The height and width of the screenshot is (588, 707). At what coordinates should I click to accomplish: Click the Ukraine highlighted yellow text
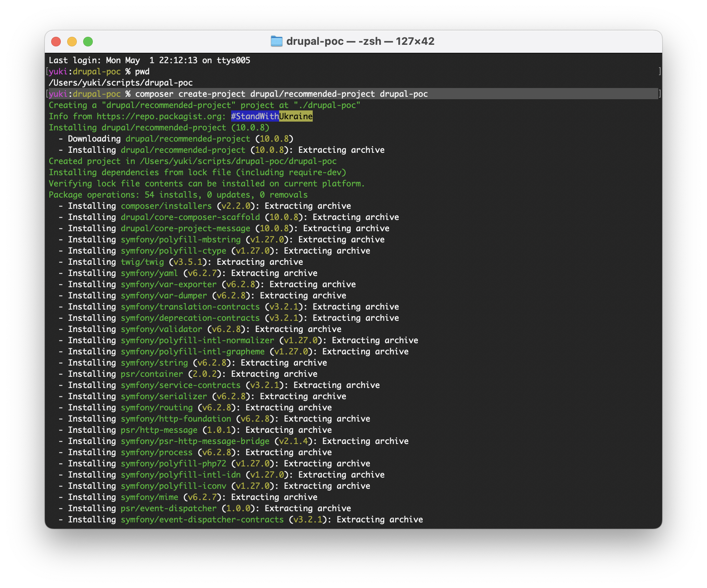coord(296,116)
